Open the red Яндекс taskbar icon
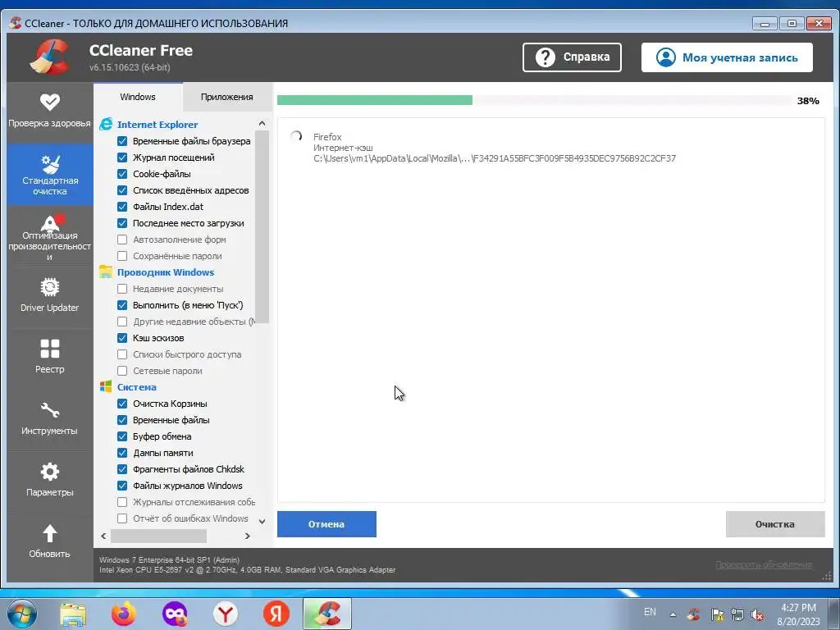Screen dimensions: 840x630 pos(276,614)
